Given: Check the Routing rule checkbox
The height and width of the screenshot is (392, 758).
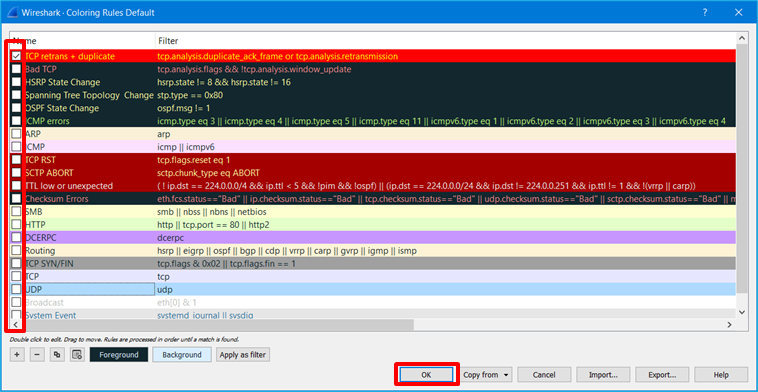Looking at the screenshot, I should point(16,250).
